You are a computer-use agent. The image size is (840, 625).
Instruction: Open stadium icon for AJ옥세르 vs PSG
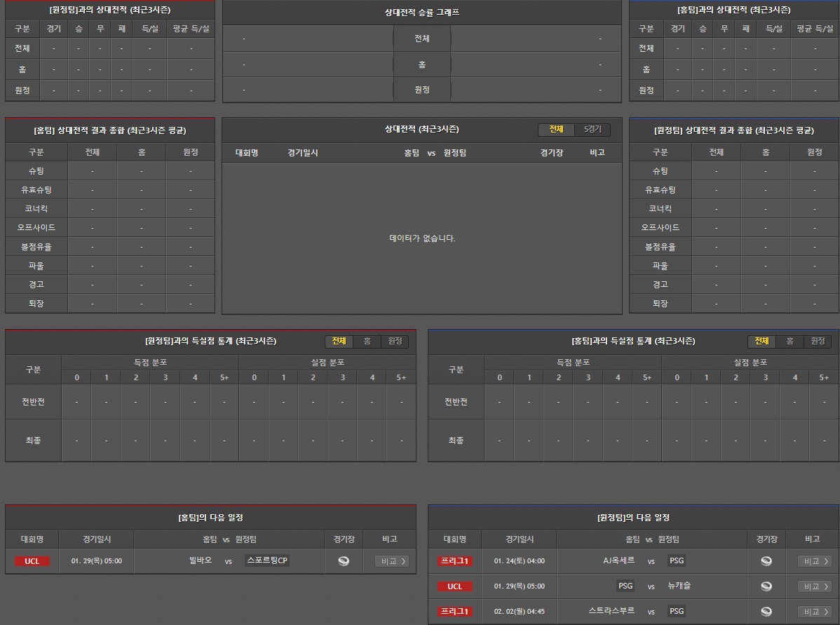coord(766,561)
